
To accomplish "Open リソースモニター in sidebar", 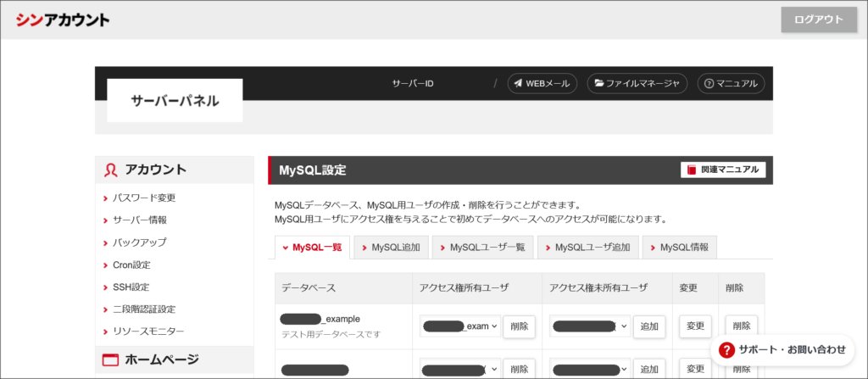I will click(x=148, y=332).
